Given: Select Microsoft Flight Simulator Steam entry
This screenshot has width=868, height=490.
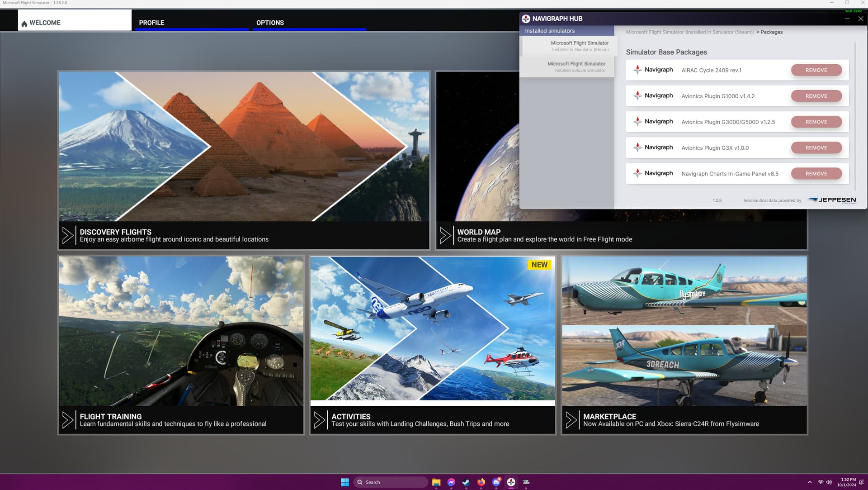Looking at the screenshot, I should pyautogui.click(x=579, y=46).
